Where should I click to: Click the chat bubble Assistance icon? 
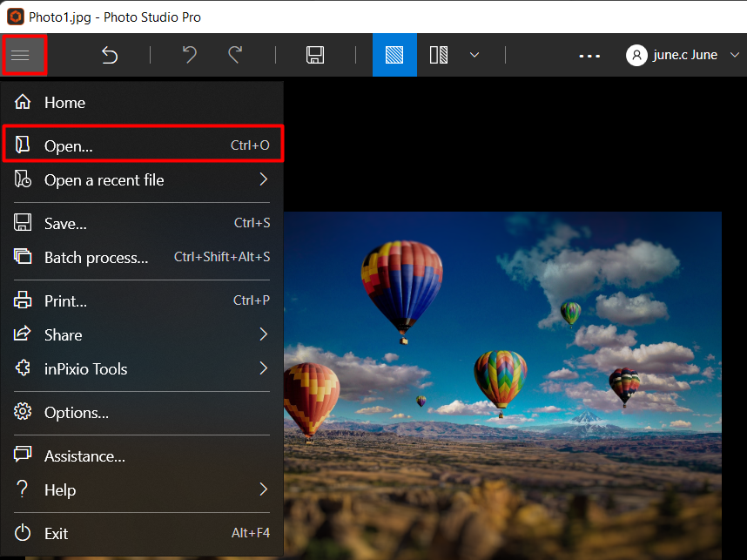(23, 455)
